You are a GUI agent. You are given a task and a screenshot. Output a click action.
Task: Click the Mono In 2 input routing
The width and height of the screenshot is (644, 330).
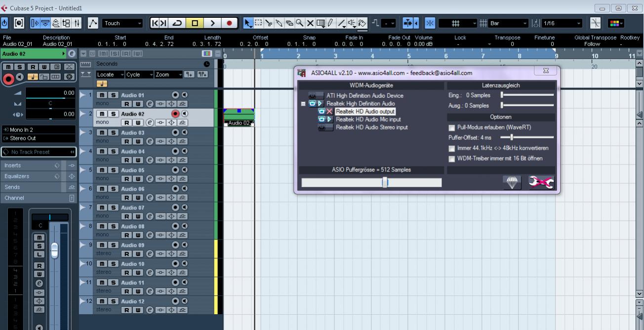point(38,130)
